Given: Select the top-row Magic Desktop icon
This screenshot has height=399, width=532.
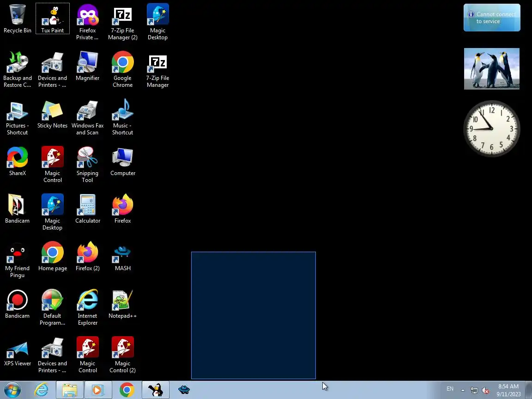Looking at the screenshot, I should (x=157, y=22).
